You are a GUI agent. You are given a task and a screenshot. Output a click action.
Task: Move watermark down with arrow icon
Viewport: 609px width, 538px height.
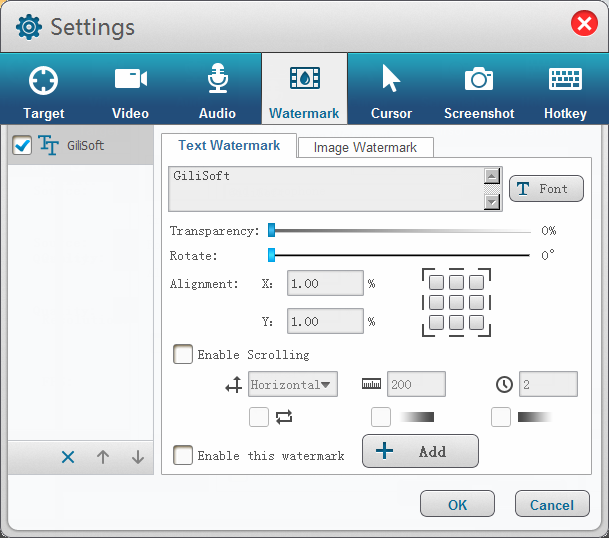tap(138, 457)
